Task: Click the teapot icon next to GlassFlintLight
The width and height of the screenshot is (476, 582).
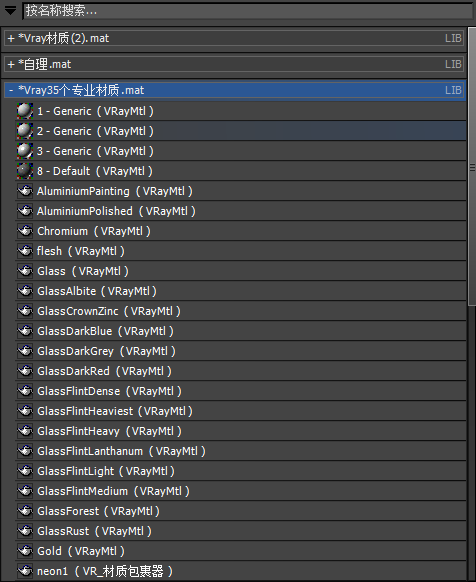Action: point(25,472)
